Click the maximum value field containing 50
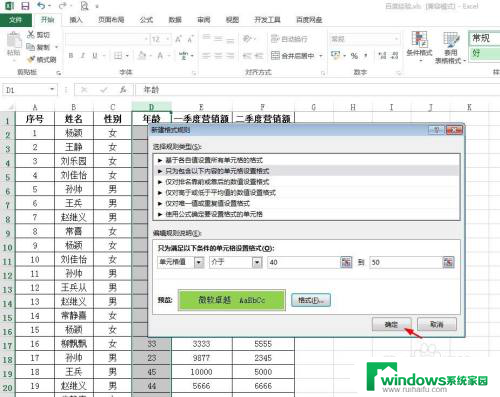 pyautogui.click(x=406, y=262)
